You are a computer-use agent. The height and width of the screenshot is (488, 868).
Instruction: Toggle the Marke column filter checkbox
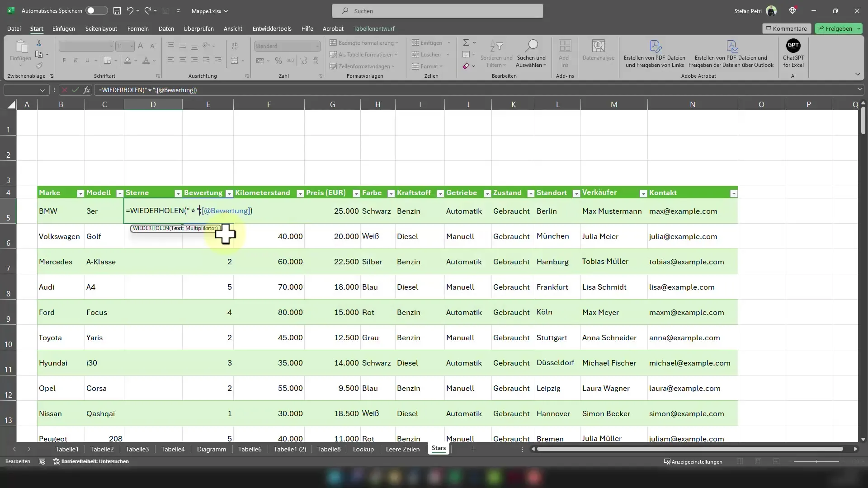[x=80, y=193]
